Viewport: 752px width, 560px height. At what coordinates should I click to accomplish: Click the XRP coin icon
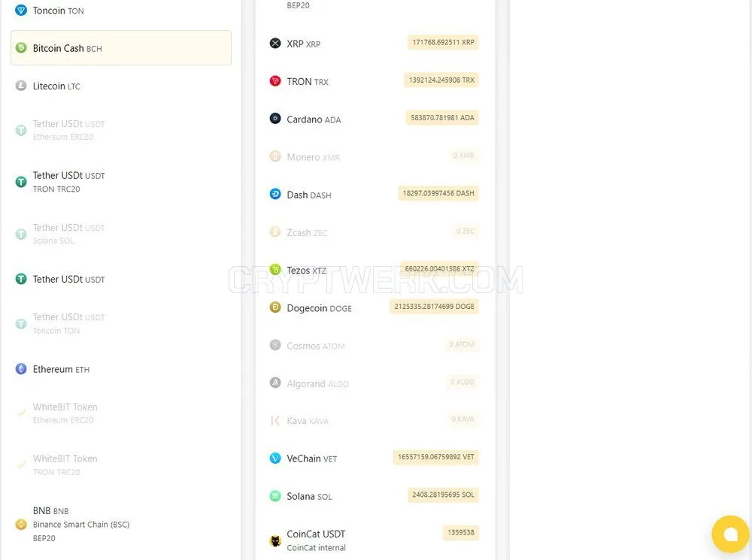pos(275,43)
